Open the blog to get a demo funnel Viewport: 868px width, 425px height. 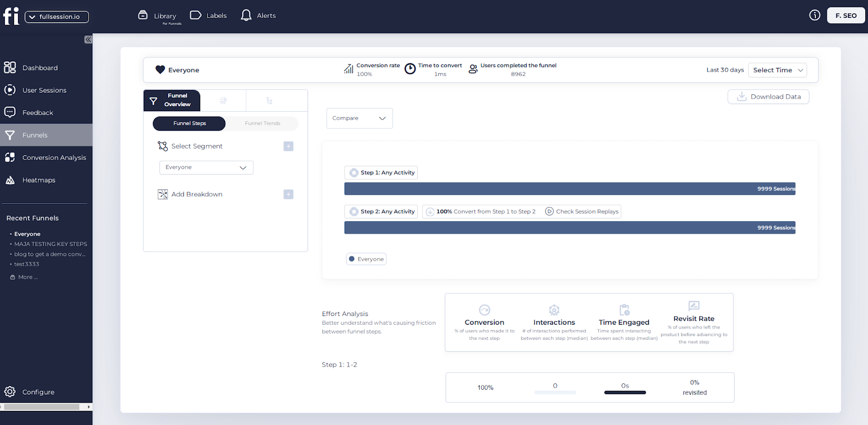(49, 254)
